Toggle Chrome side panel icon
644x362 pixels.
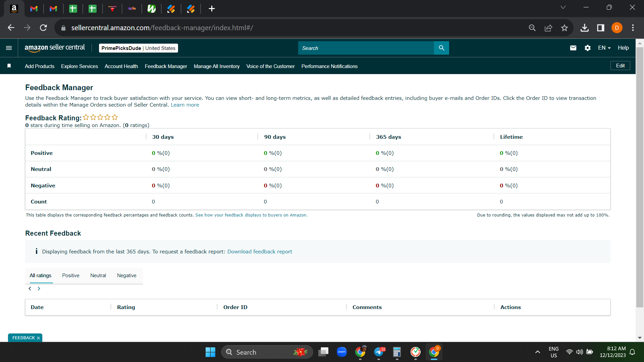(x=601, y=28)
